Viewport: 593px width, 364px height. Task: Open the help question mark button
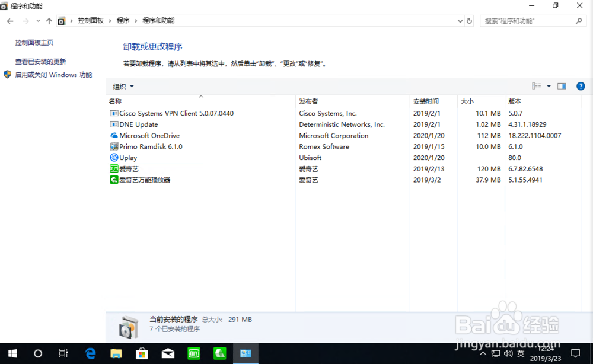(x=581, y=86)
